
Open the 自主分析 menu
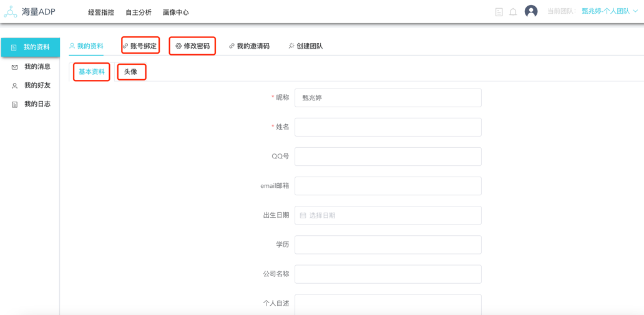(x=139, y=12)
